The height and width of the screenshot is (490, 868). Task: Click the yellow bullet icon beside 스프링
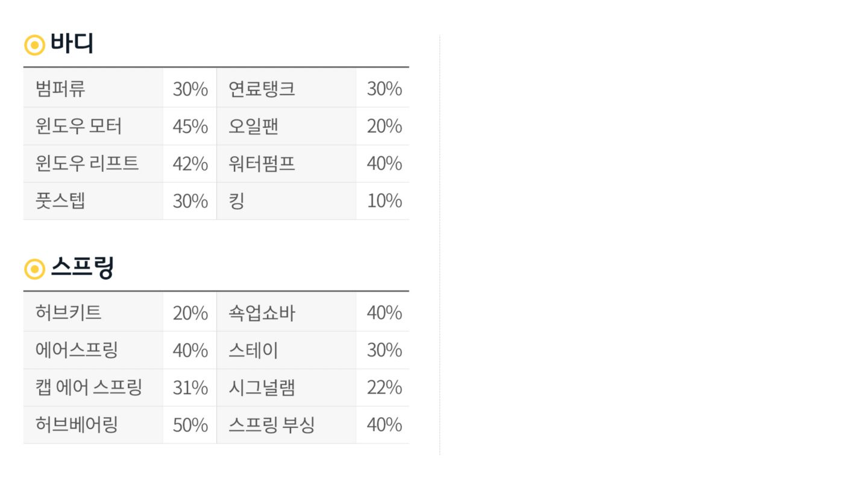[x=34, y=269]
